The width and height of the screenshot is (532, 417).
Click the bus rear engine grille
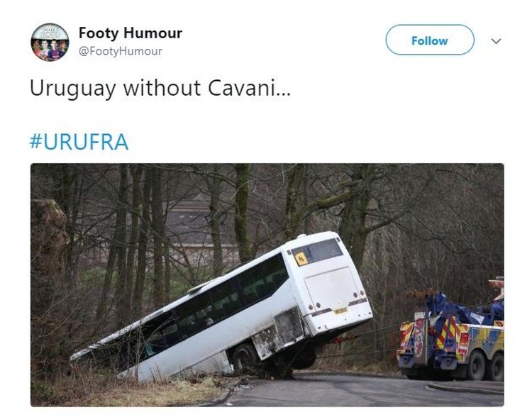tap(289, 328)
